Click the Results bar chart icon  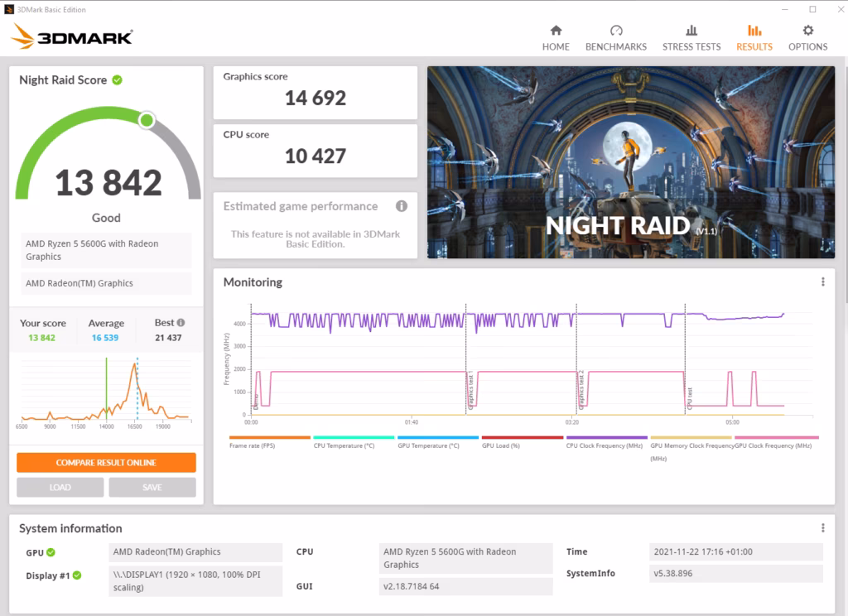[754, 31]
